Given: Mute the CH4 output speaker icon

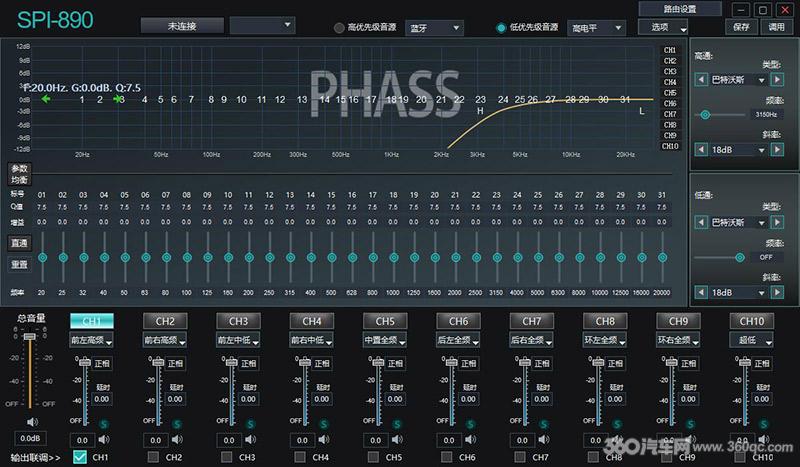Looking at the screenshot, I should coord(324,439).
